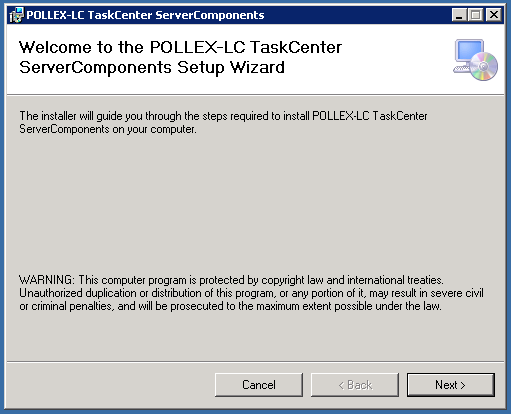Click the ServerComponents Setup Wizard heading line
This screenshot has height=414, width=511.
pyautogui.click(x=152, y=68)
